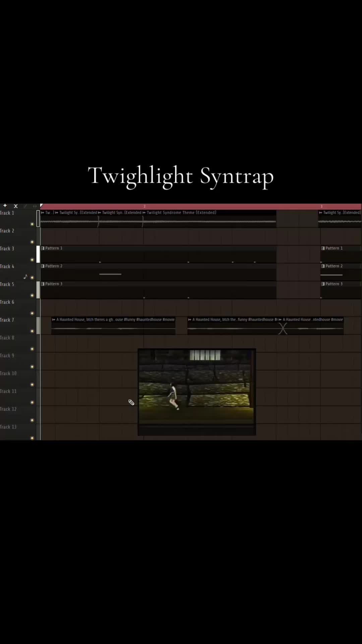This screenshot has height=644, width=362.
Task: Open clip menu icon of Pattern 3 at bar 1
Action: point(43,284)
